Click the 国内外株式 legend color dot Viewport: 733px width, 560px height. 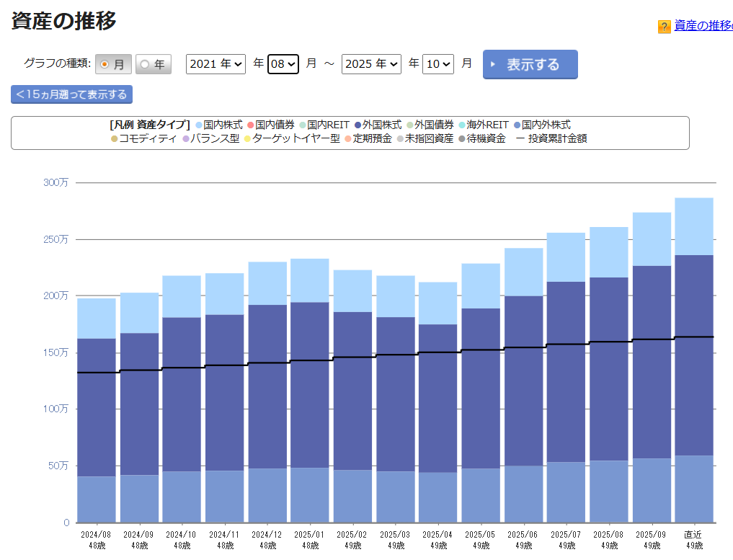point(517,125)
